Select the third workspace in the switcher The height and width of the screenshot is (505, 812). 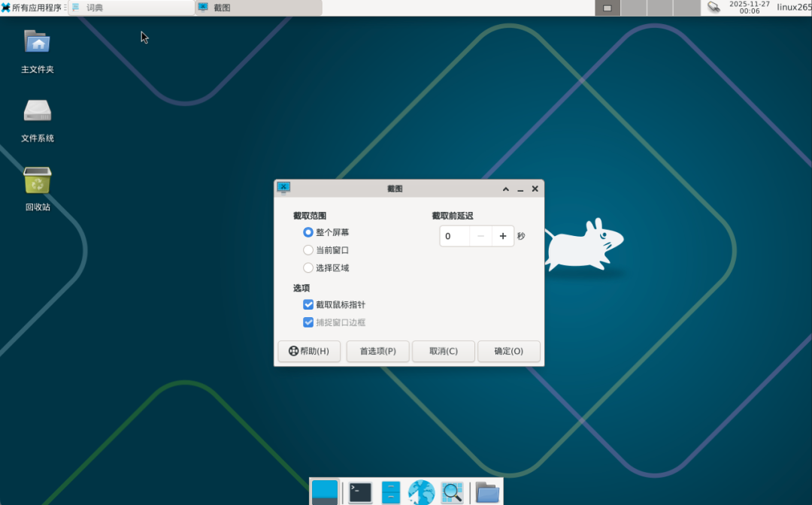coord(660,8)
